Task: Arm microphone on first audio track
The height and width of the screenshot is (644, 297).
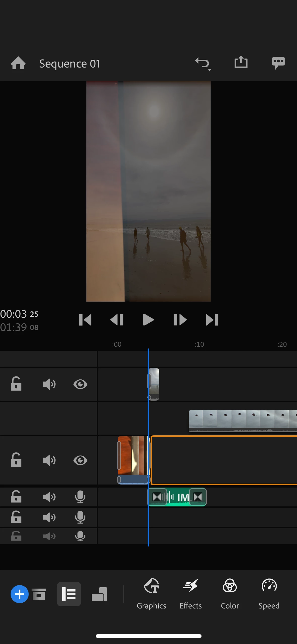Action: (80, 497)
